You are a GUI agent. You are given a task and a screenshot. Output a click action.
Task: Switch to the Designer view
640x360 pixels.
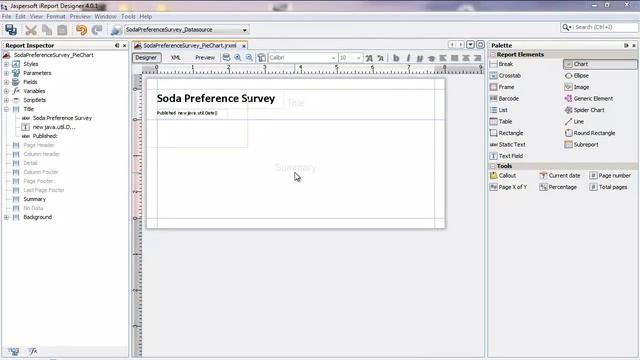146,58
